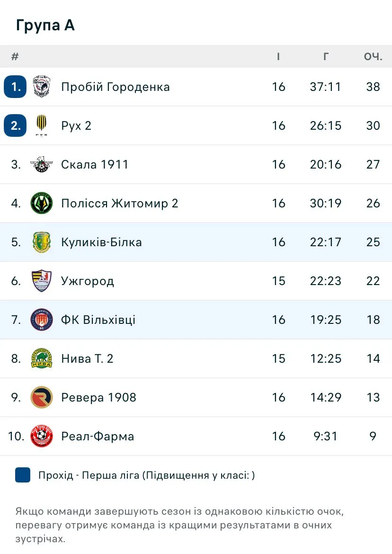Select the Ревера 1908 logo with R
The image size is (392, 554).
click(42, 397)
